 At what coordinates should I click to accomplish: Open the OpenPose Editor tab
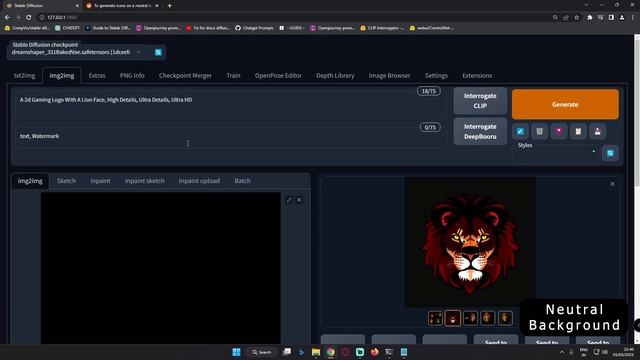278,76
